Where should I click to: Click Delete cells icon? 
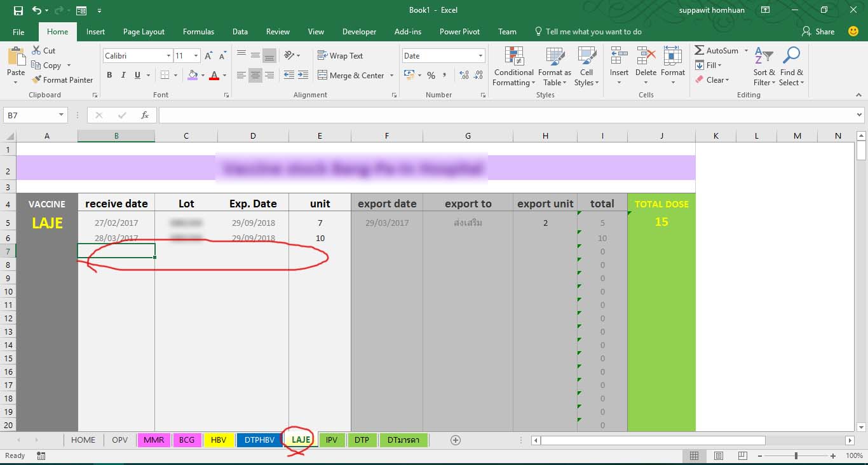coord(646,56)
